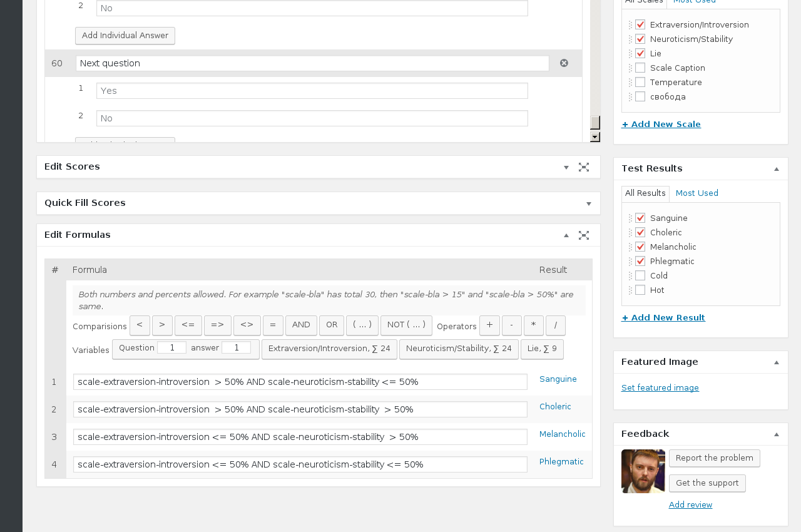Grab the drag handle beside Neuroticism/Stability scale
This screenshot has width=801, height=532.
630,39
